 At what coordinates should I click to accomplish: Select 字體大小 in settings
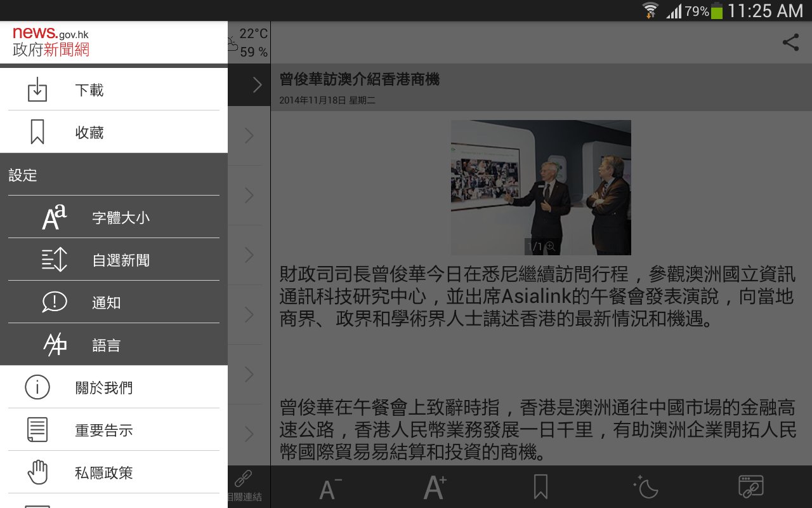114,217
